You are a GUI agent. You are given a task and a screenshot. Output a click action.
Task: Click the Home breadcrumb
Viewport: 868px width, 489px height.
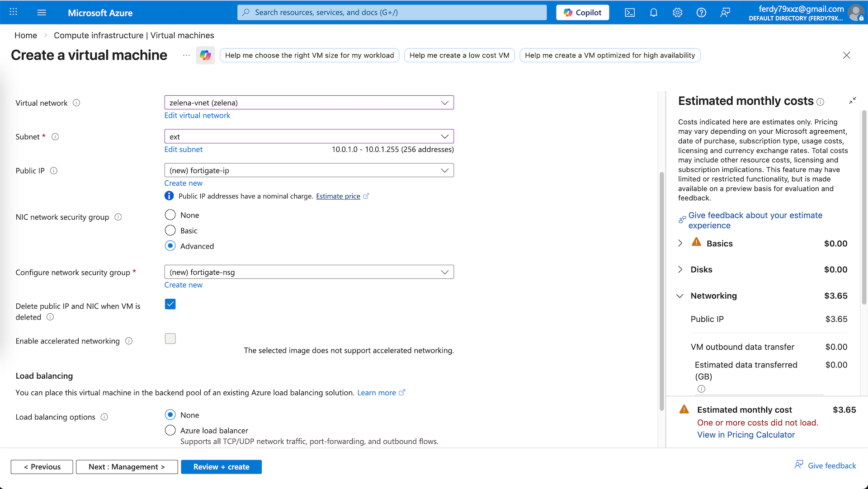tap(26, 35)
